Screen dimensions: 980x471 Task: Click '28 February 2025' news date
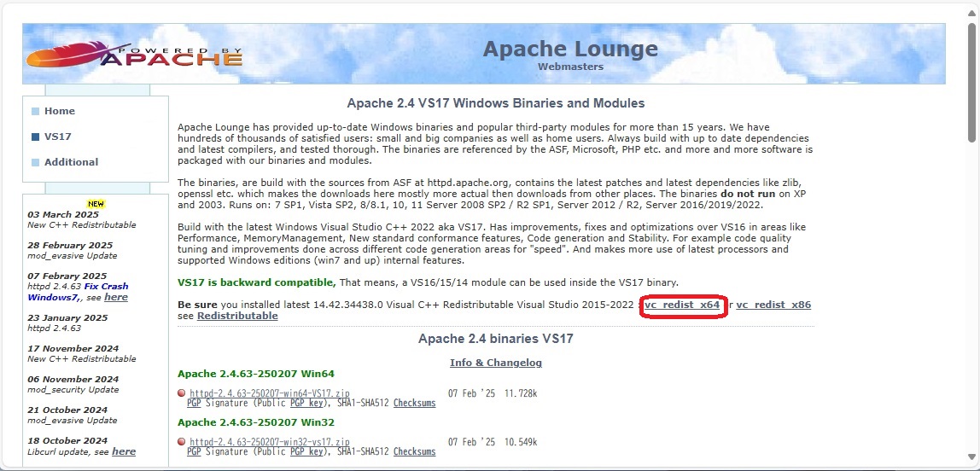click(x=70, y=245)
